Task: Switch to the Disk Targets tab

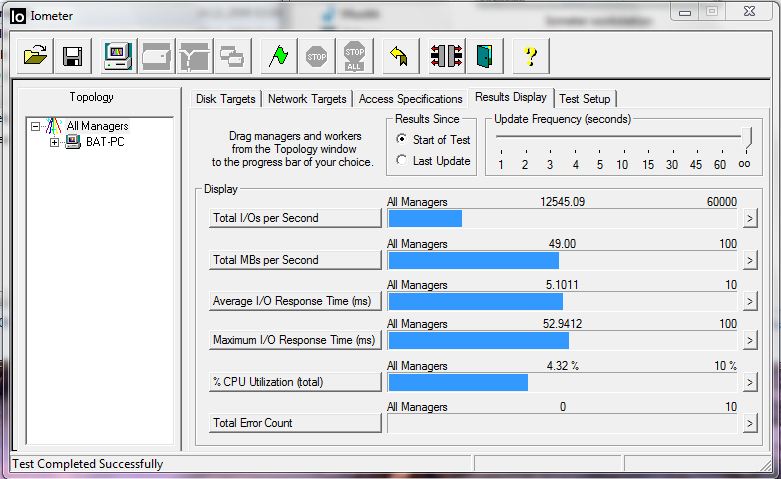Action: (225, 99)
